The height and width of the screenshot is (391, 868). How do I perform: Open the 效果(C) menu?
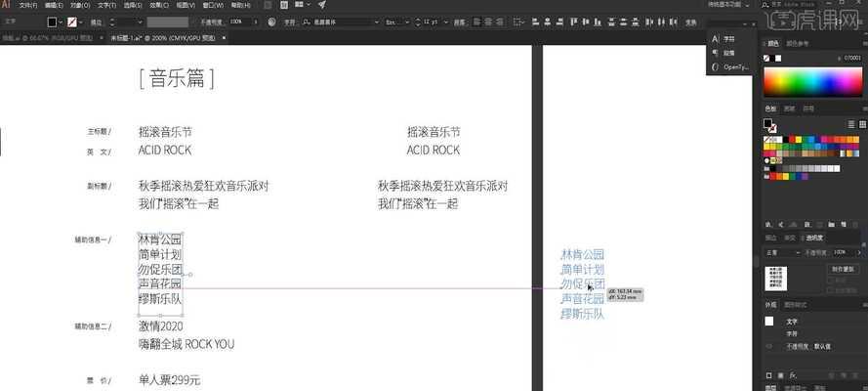tap(160, 5)
